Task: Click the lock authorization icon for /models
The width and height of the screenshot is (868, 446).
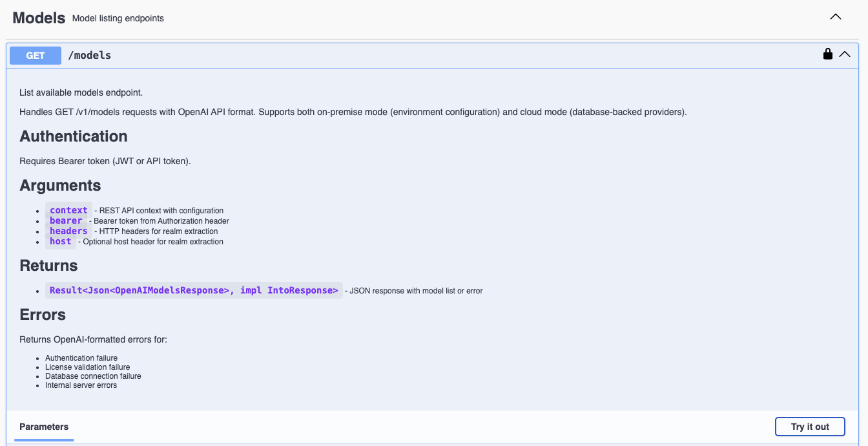Action: pos(827,54)
